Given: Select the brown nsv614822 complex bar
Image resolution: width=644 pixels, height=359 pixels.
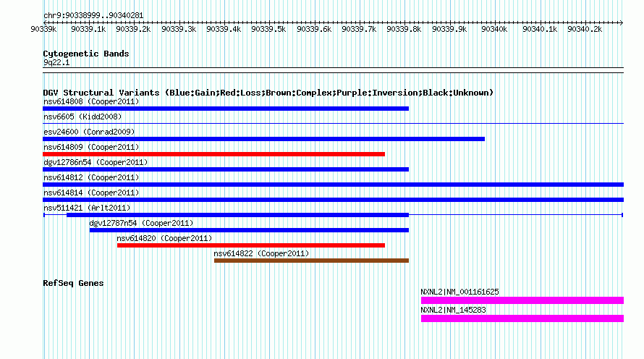Looking at the screenshot, I should coord(311,261).
